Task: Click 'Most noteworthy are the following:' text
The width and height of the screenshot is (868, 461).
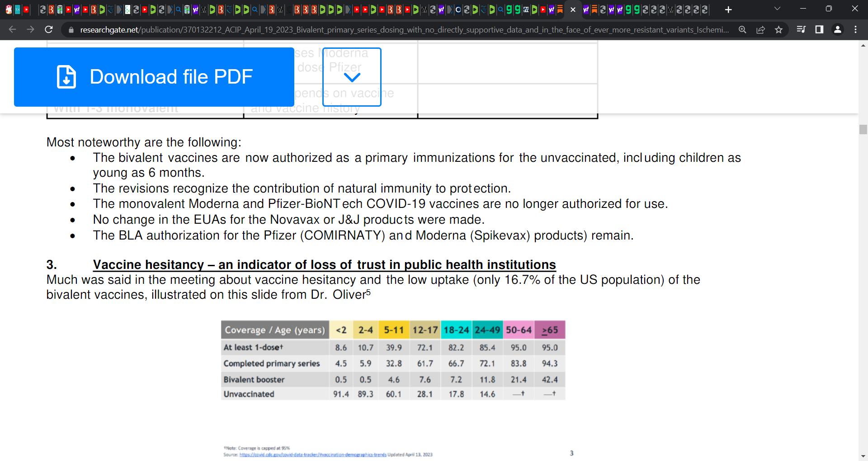Action: (144, 142)
